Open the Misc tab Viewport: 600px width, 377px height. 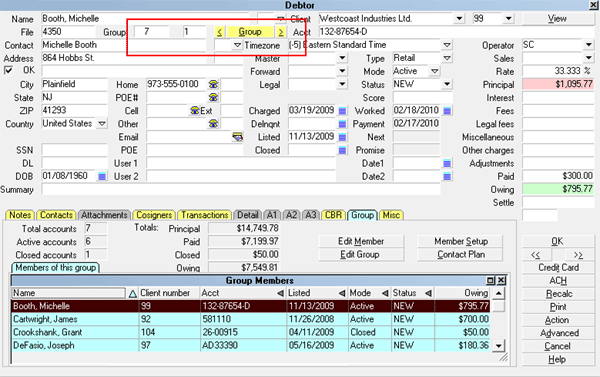(x=391, y=215)
